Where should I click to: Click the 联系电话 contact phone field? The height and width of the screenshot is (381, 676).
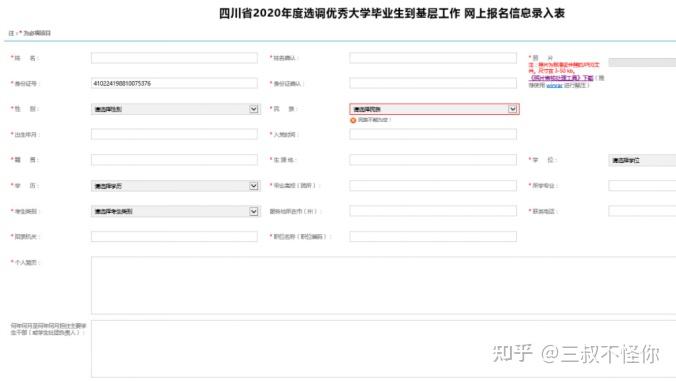[642, 211]
